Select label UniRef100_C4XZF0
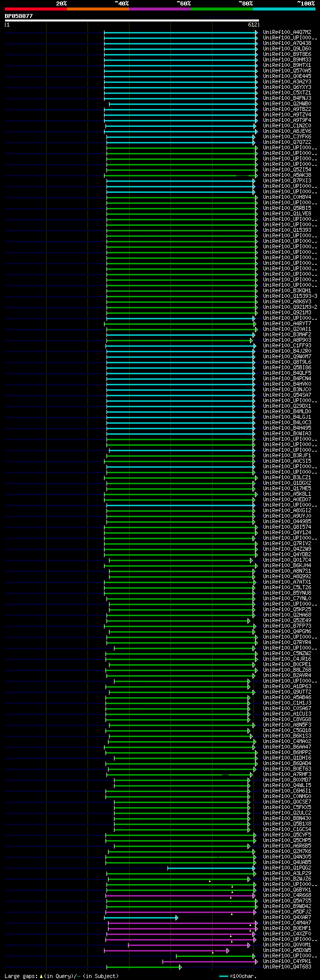Image resolution: width=320 pixels, height=980 pixels. click(x=287, y=934)
